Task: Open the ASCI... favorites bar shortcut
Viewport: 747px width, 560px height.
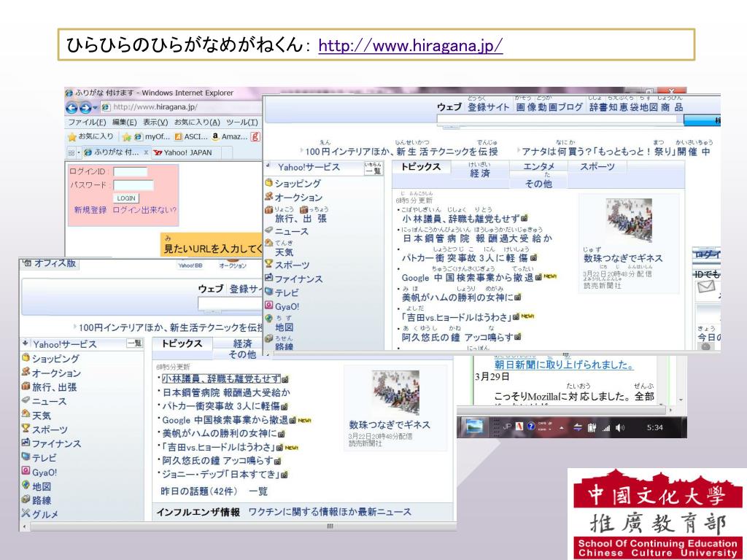Action: tap(190, 136)
